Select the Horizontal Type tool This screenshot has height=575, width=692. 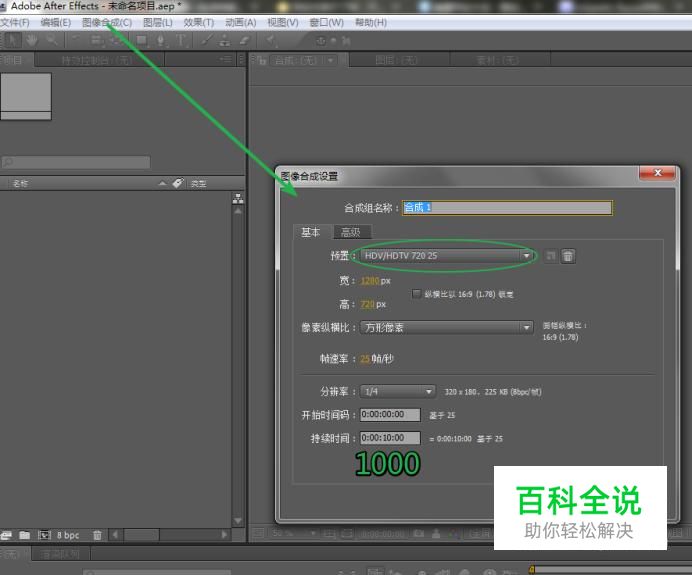pyautogui.click(x=181, y=40)
